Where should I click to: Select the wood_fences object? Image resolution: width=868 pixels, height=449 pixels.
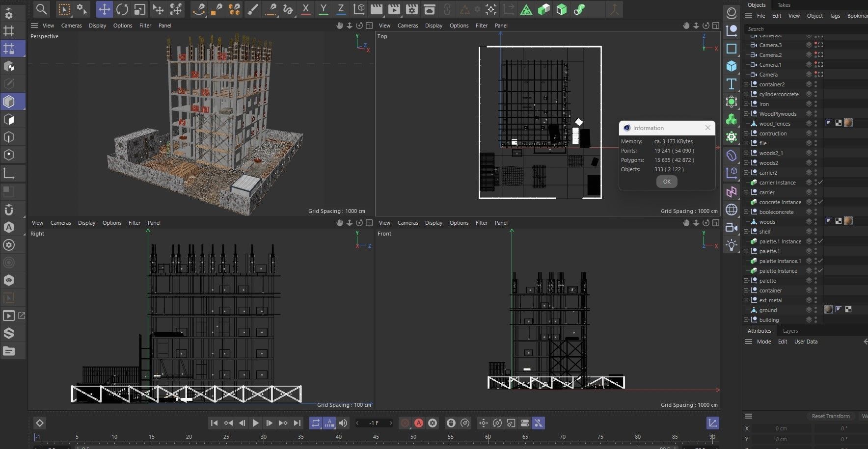pos(774,124)
